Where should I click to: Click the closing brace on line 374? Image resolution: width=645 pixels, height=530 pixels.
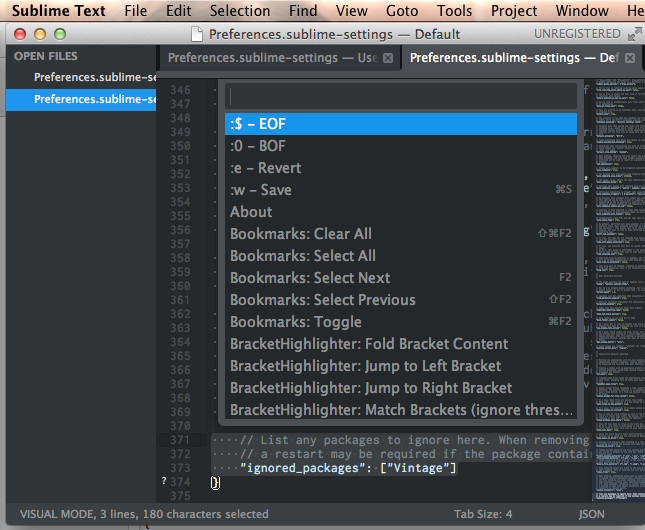pos(216,483)
